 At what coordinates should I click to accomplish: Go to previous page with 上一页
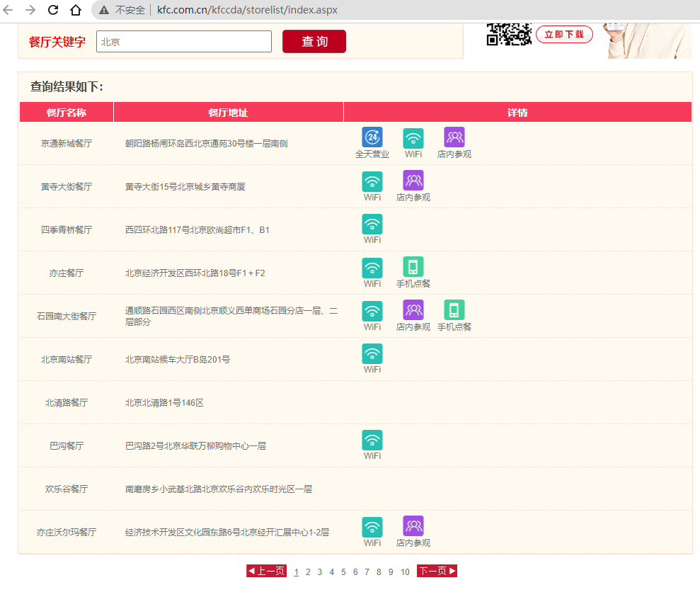[x=267, y=571]
